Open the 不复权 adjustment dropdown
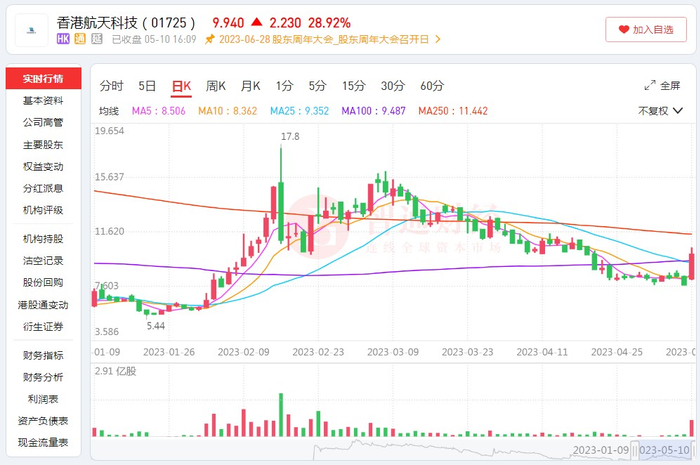700x465 pixels. point(660,111)
